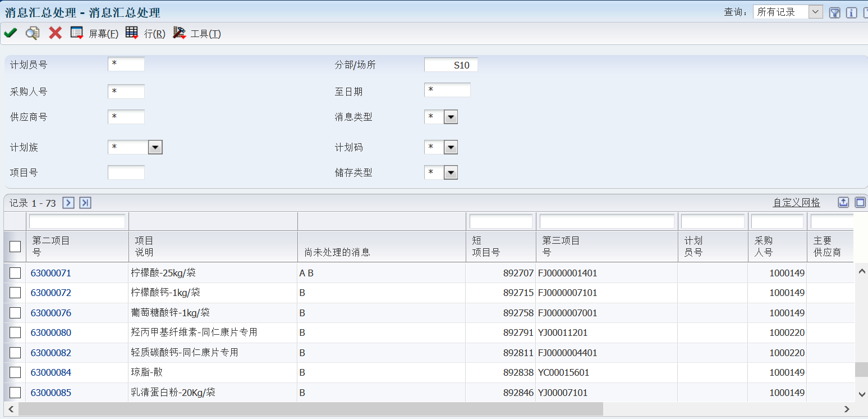Click the export grid icon
The image size is (868, 419).
[x=843, y=203]
